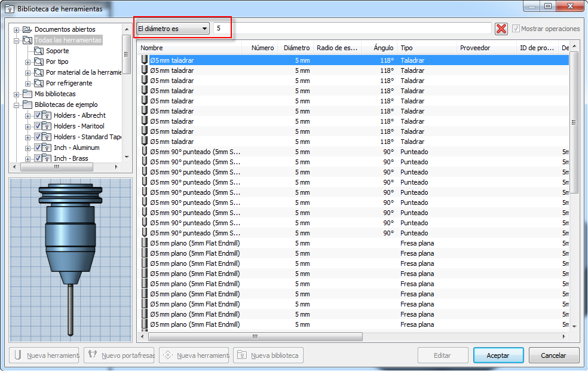
Task: Sort the list by the Ángulo column header
Action: tap(379, 48)
